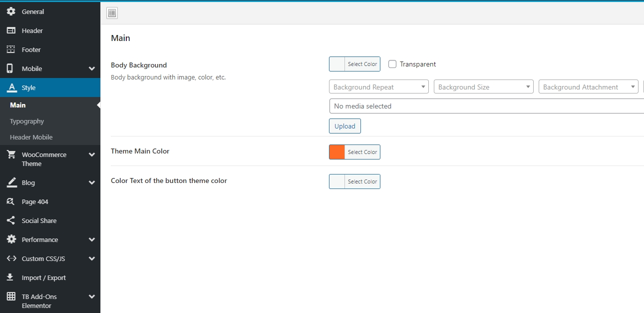Open the Social Share icon

11,220
